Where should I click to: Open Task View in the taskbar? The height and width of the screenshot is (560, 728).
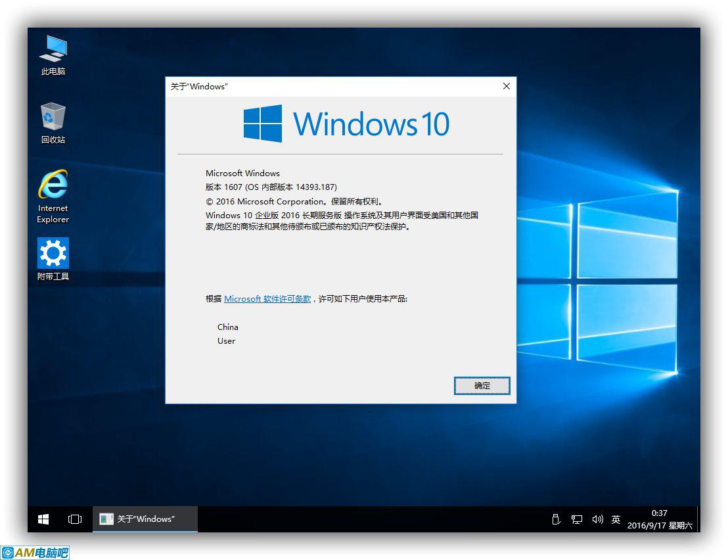point(75,519)
